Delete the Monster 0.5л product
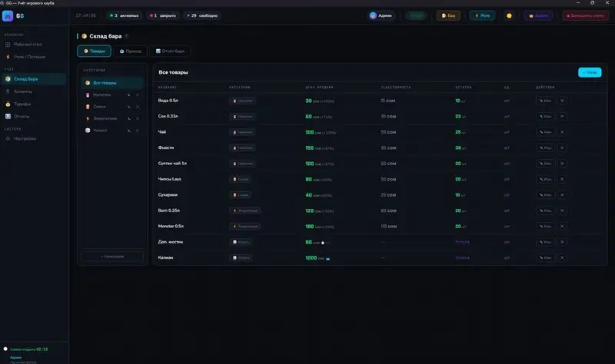Viewport: 615px width, 364px height. [x=562, y=226]
